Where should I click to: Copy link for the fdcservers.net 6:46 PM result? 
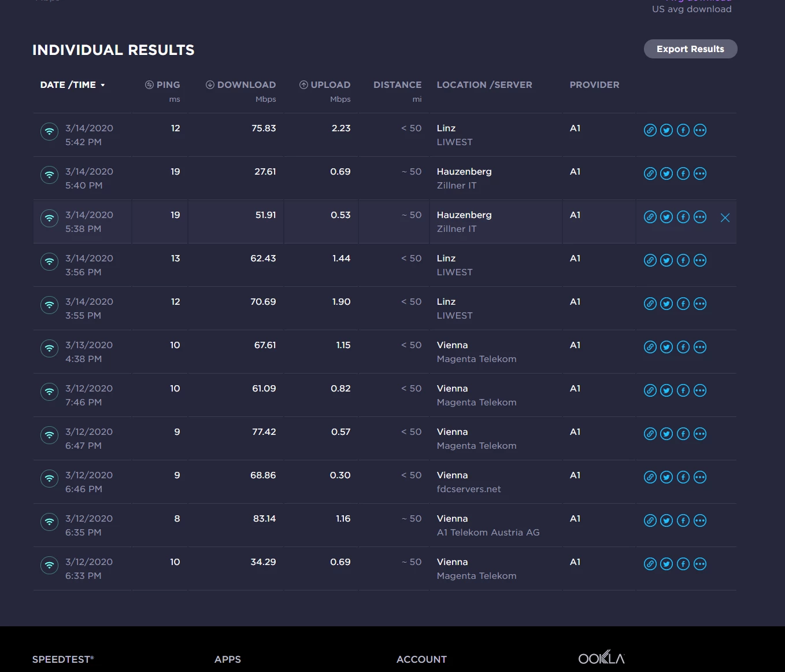650,477
